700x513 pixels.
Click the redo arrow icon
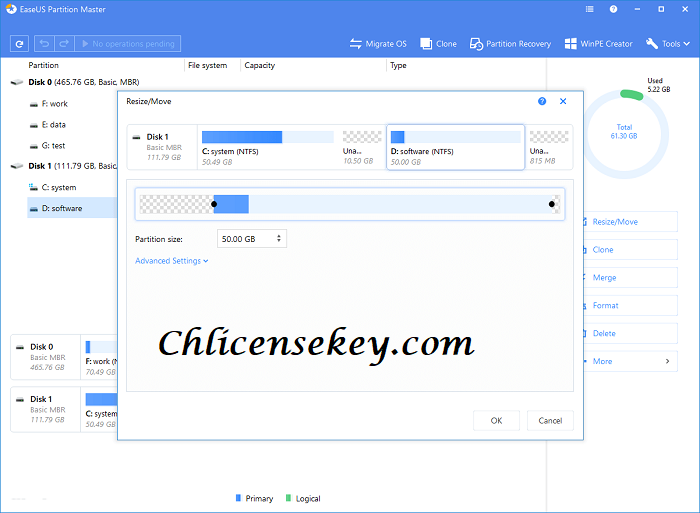pyautogui.click(x=64, y=44)
